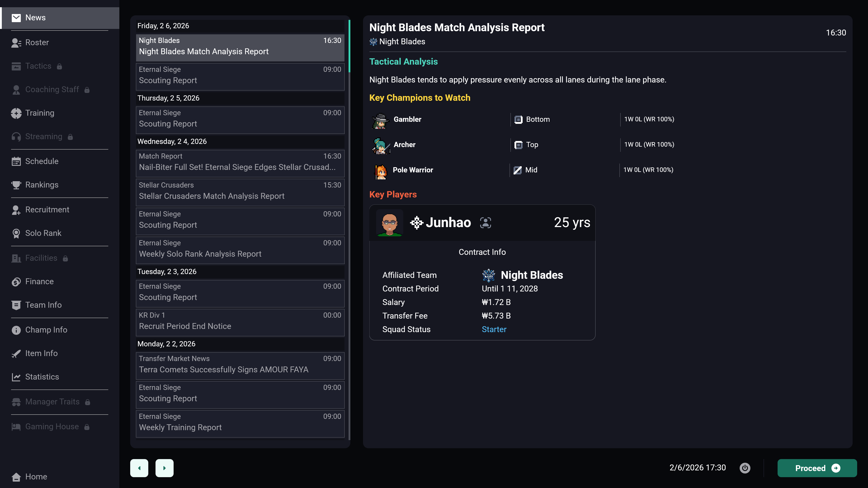Click the Proceed button
The image size is (868, 488).
tap(817, 468)
